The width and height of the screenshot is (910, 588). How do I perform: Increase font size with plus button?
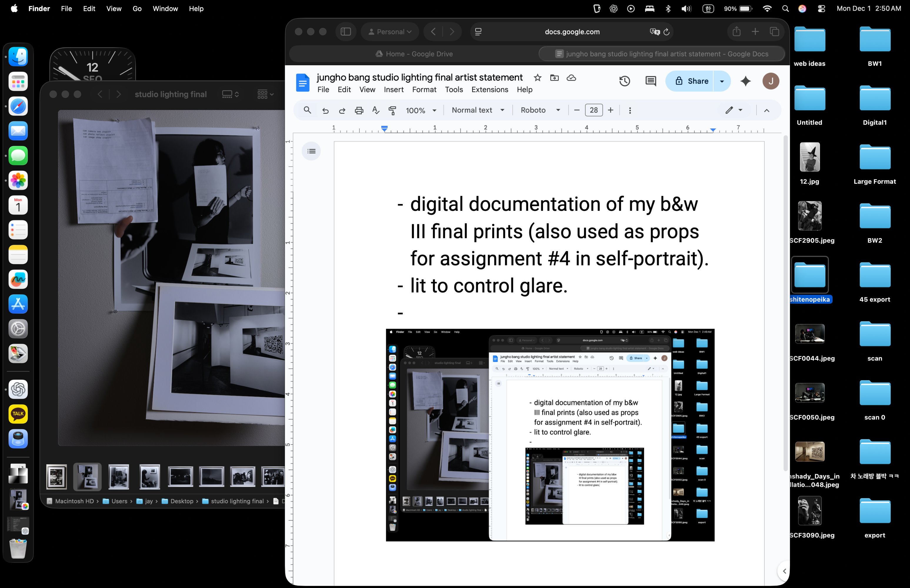pyautogui.click(x=611, y=110)
